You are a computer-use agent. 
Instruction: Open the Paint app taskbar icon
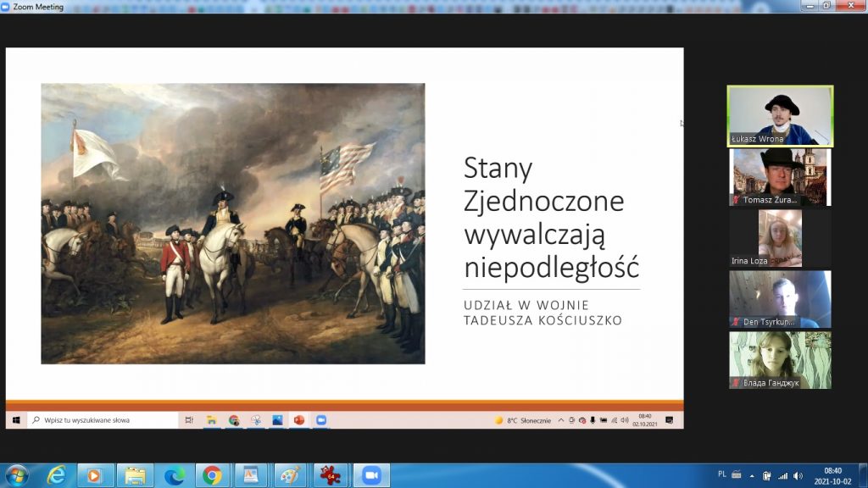click(x=291, y=475)
